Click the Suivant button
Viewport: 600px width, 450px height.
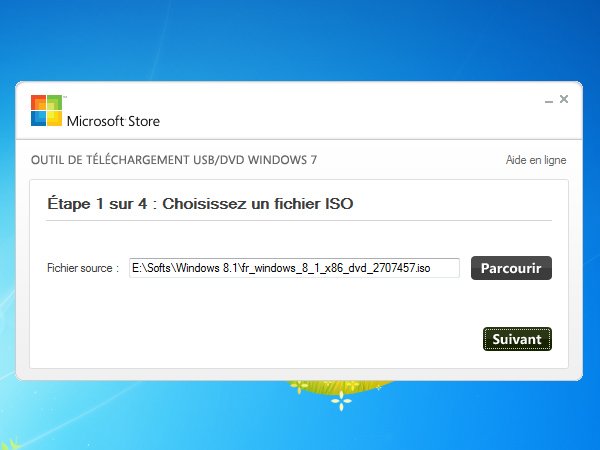(517, 339)
